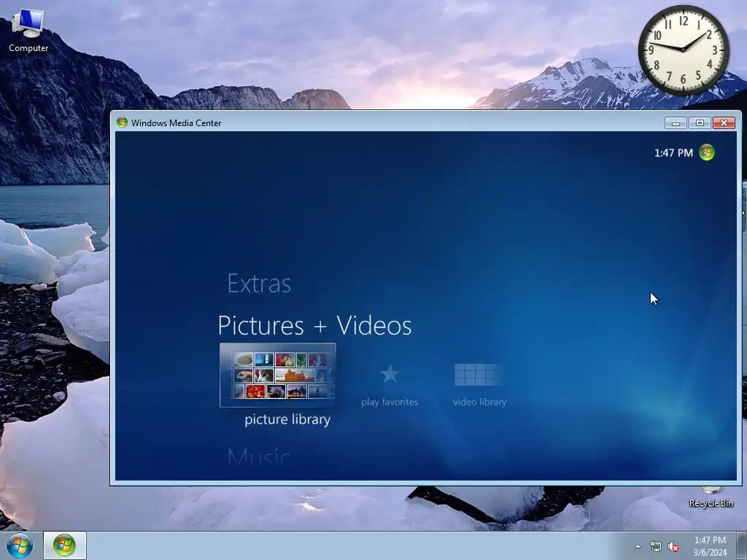Select the Recycle Bin desktop icon
The width and height of the screenshot is (747, 560).
(x=711, y=497)
